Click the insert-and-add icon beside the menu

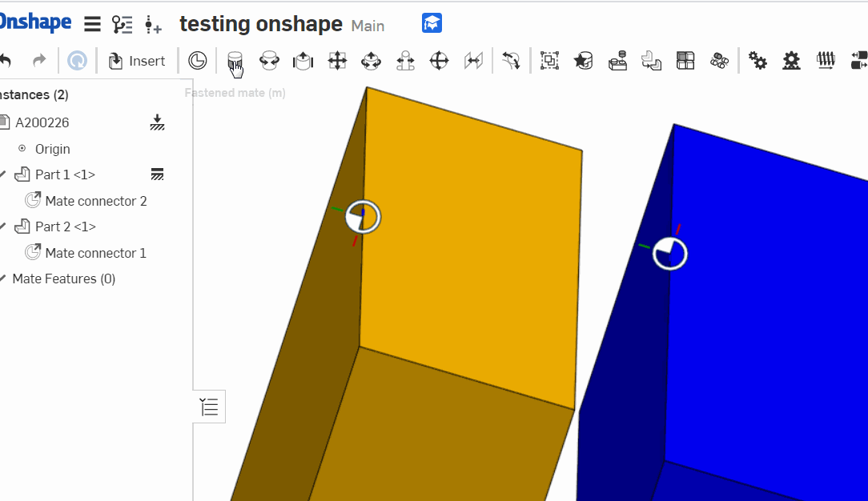click(x=153, y=25)
